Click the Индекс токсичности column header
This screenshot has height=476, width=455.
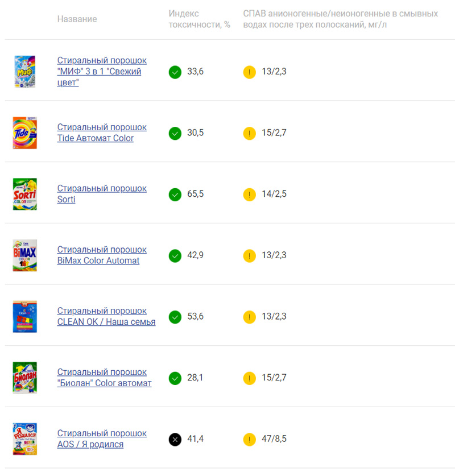tap(199, 19)
